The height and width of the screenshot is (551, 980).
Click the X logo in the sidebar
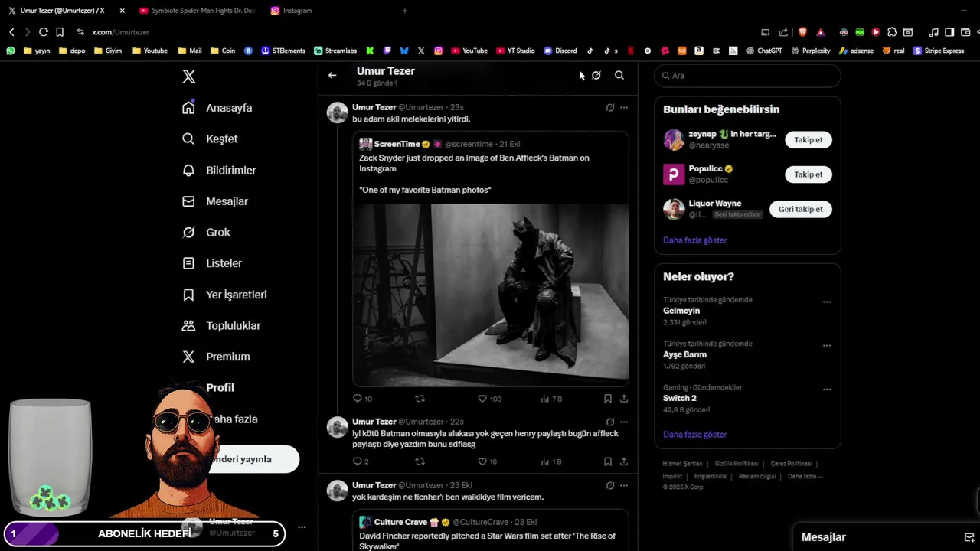tap(189, 77)
